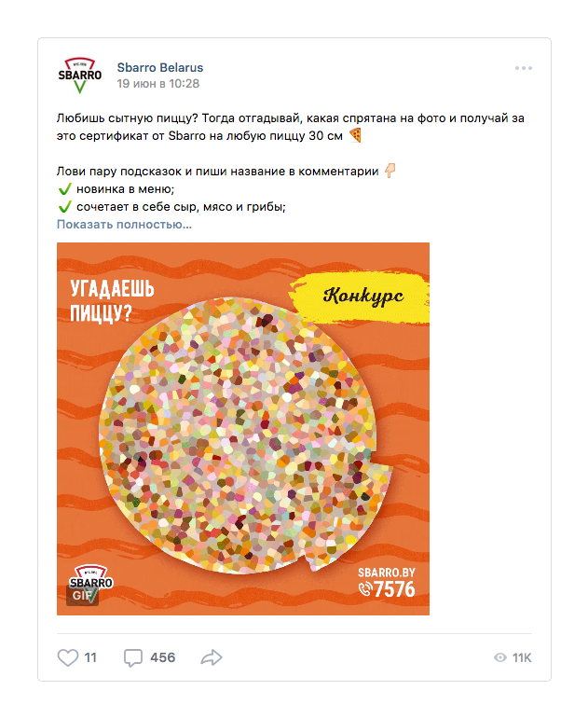The width and height of the screenshot is (588, 718).
Task: Open the three-dot post options menu
Action: [x=524, y=68]
